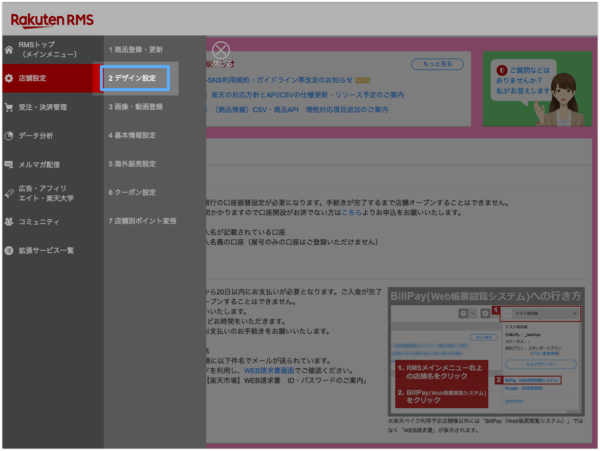Click the cart icon beside 受注・決済管理
The height and width of the screenshot is (451, 600).
[9, 107]
